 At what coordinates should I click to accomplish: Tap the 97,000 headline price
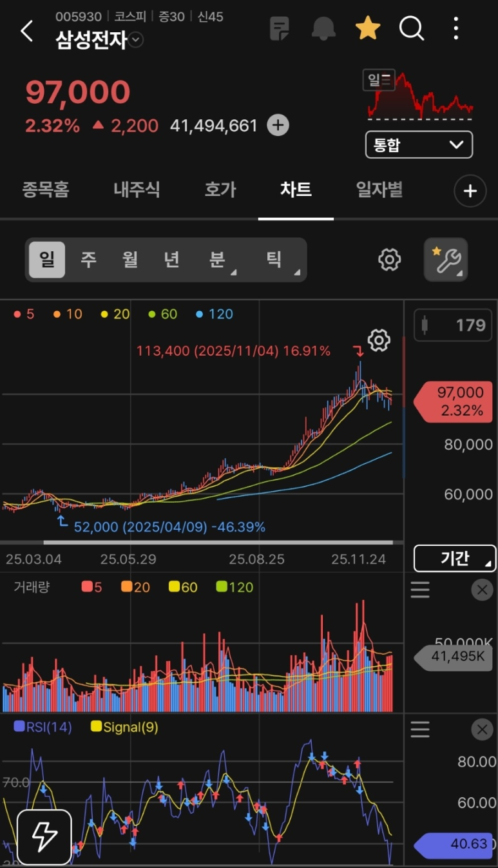pos(78,92)
